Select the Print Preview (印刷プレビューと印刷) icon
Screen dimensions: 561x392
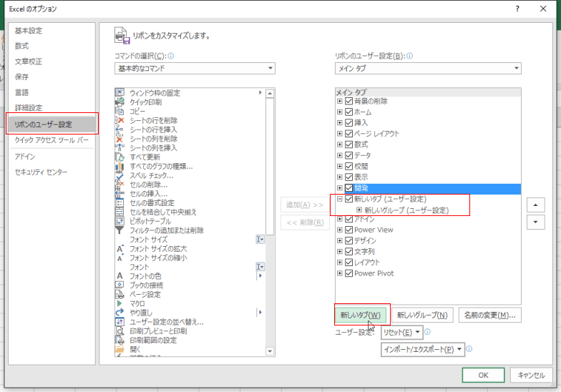(119, 330)
